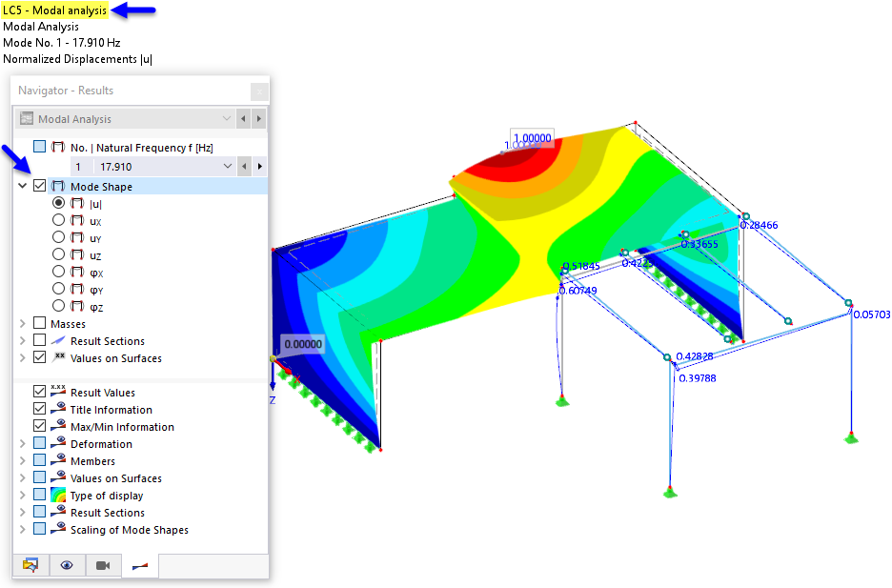Expand the Deformation tree node
Screen dimensions: 892x588
tap(23, 443)
